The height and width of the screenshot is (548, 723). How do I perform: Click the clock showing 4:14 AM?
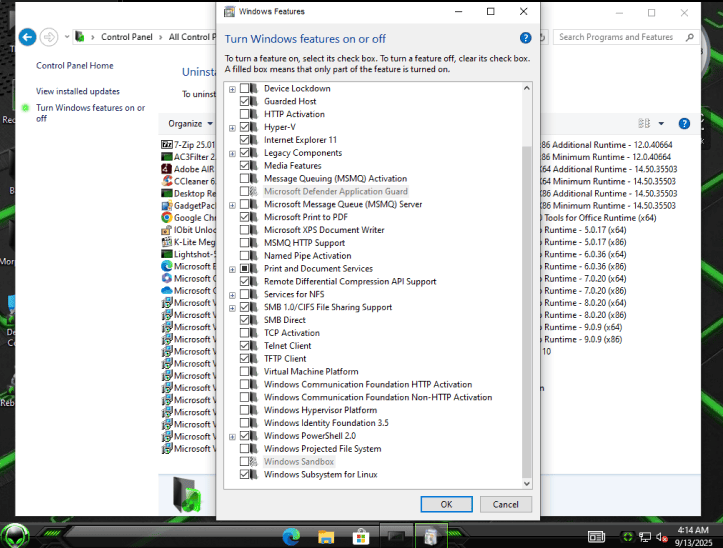pos(693,530)
